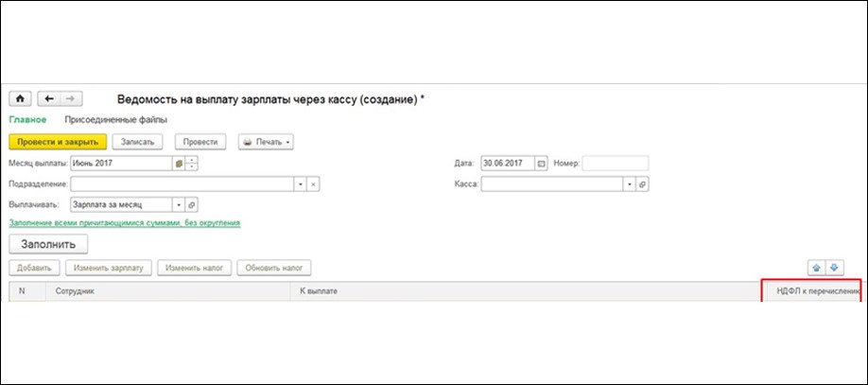This screenshot has height=385, width=868.
Task: Open the Касса item with open-form icon
Action: click(640, 184)
